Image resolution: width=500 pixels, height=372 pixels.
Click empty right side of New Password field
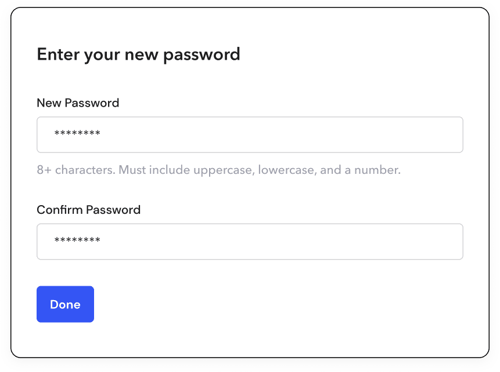(x=333, y=135)
